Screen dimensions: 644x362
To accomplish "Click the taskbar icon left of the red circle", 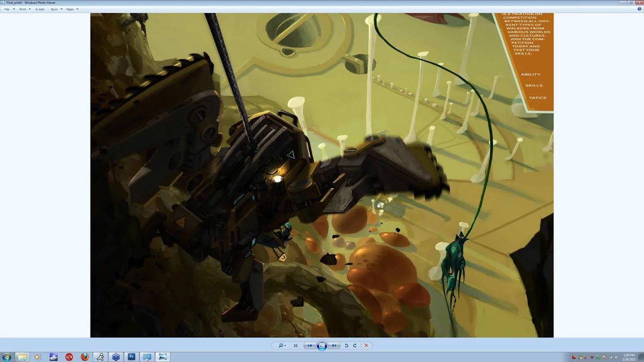I will [53, 357].
